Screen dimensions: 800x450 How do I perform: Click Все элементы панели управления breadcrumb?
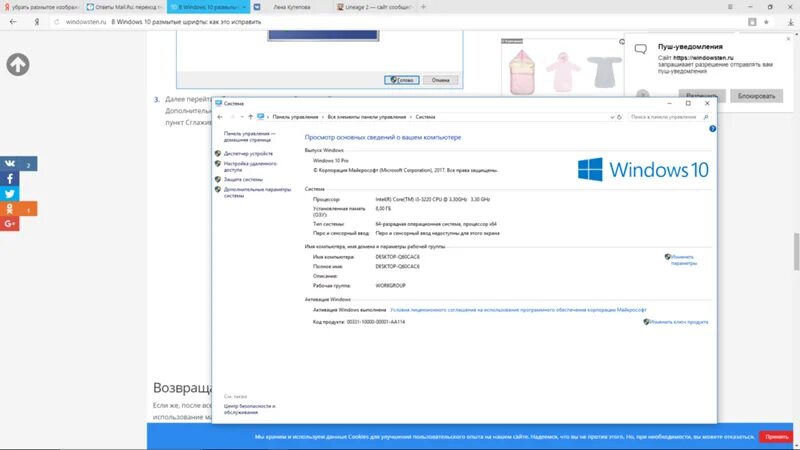[x=367, y=117]
